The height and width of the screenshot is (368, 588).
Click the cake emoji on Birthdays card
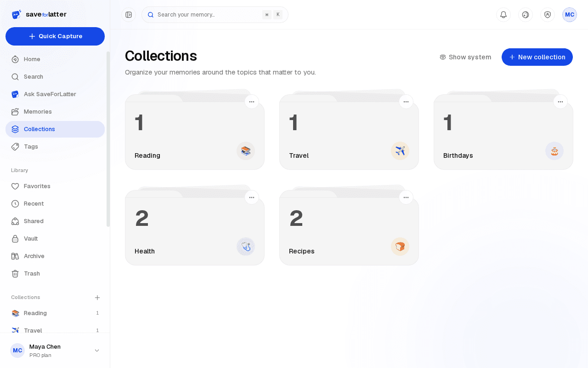[x=554, y=151]
